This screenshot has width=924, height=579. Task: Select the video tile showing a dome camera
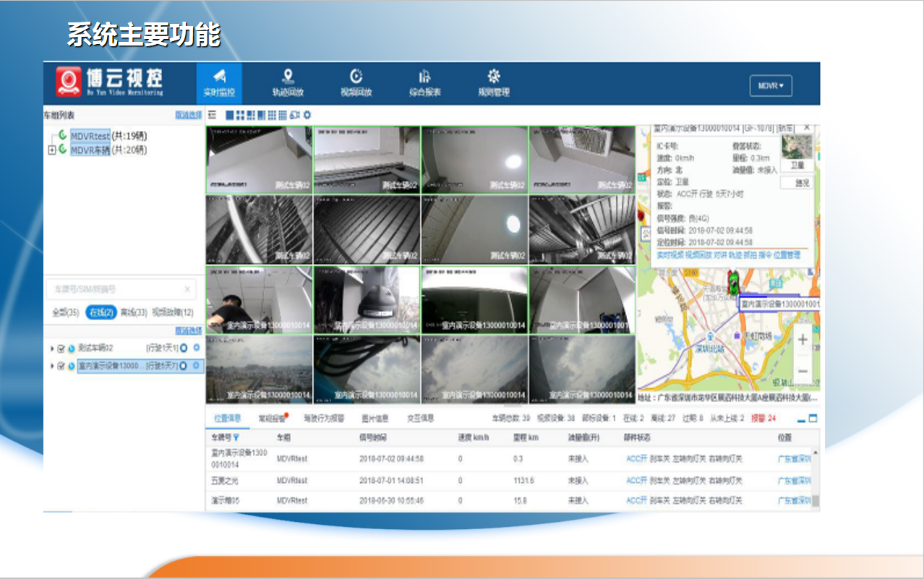(x=367, y=300)
